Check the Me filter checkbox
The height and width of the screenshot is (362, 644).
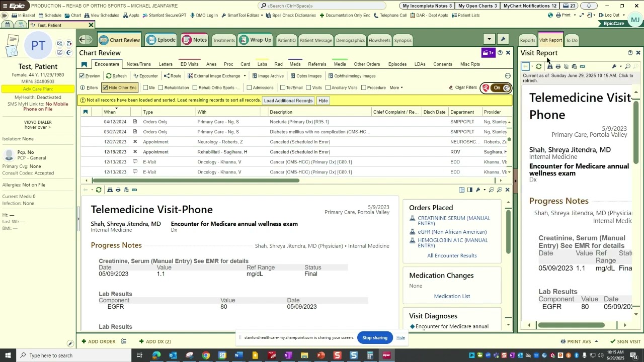pyautogui.click(x=145, y=88)
